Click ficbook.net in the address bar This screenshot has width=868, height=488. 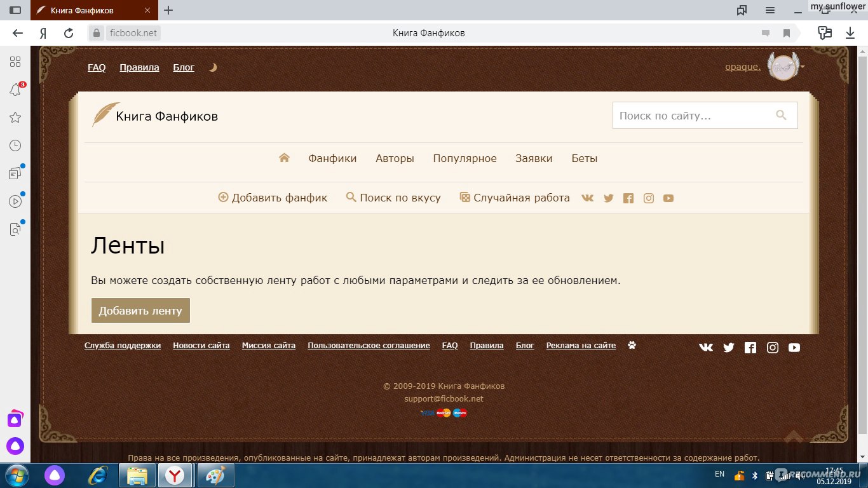click(132, 33)
